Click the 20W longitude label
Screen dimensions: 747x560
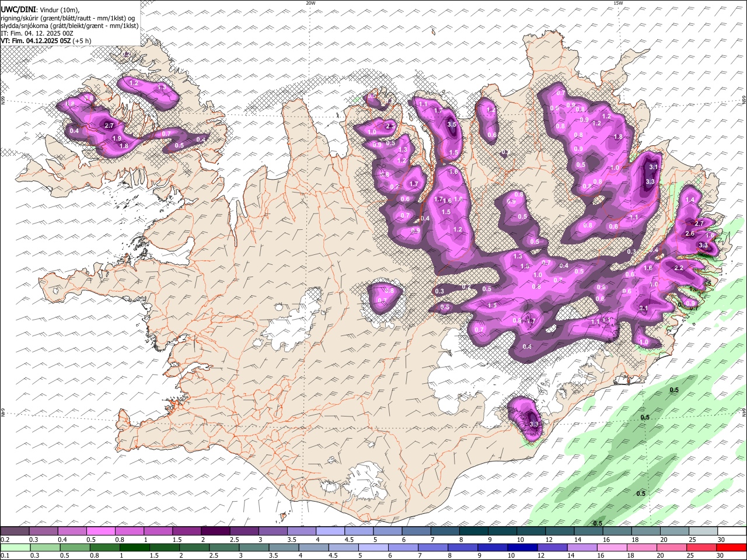click(310, 3)
